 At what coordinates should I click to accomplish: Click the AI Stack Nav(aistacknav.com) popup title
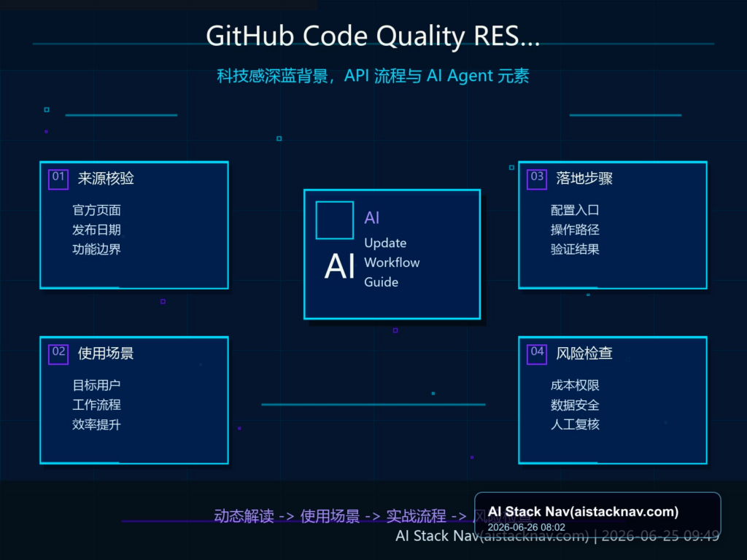[583, 512]
